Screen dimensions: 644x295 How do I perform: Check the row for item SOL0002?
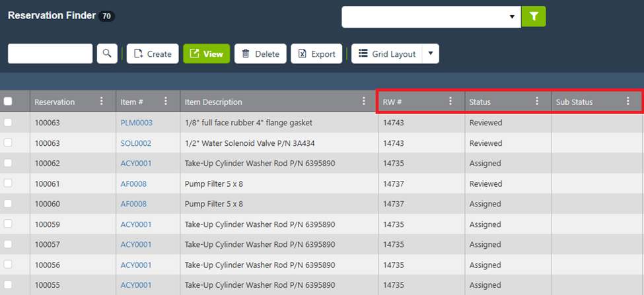pos(8,143)
